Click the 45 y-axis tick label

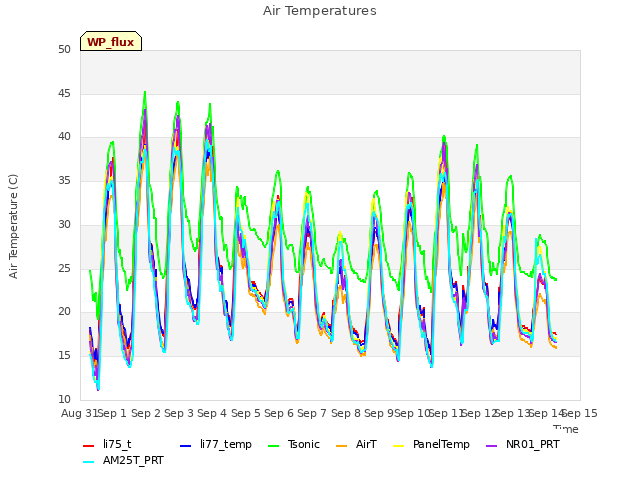64,93
